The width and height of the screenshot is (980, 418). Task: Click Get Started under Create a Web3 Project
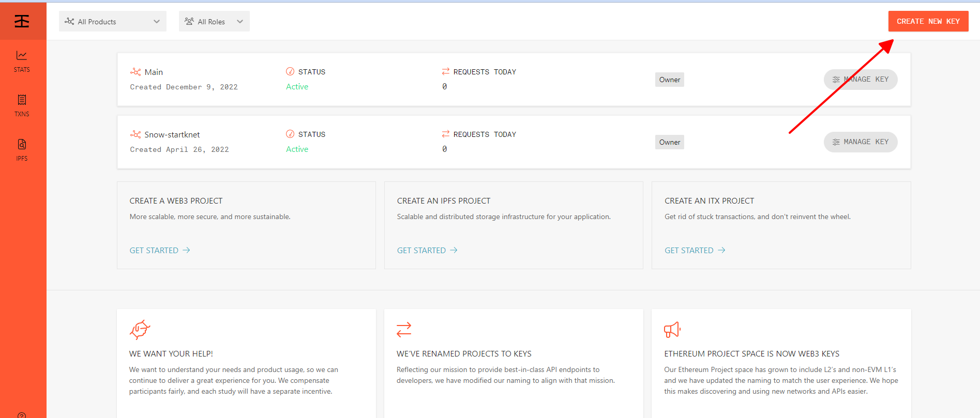(160, 250)
